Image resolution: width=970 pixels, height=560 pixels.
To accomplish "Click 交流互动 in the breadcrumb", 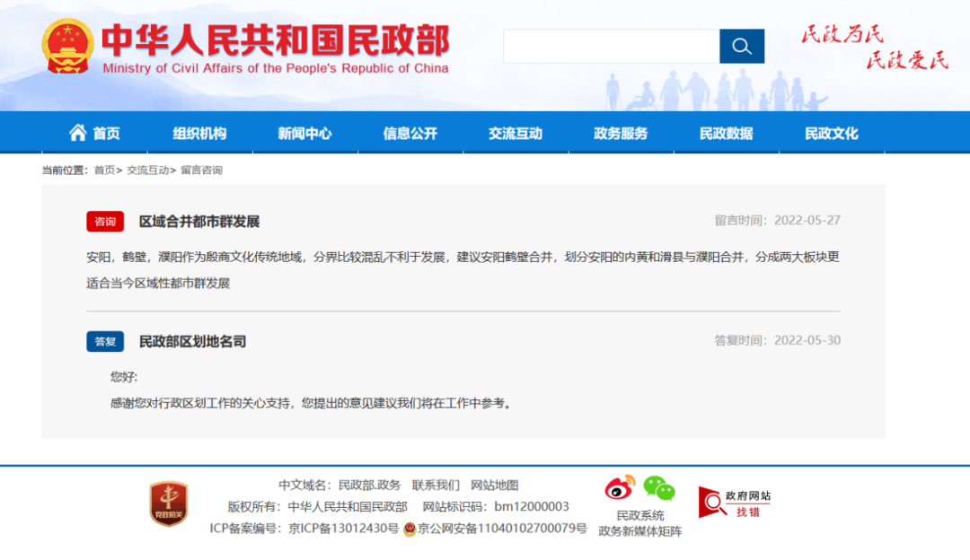I will (x=148, y=170).
